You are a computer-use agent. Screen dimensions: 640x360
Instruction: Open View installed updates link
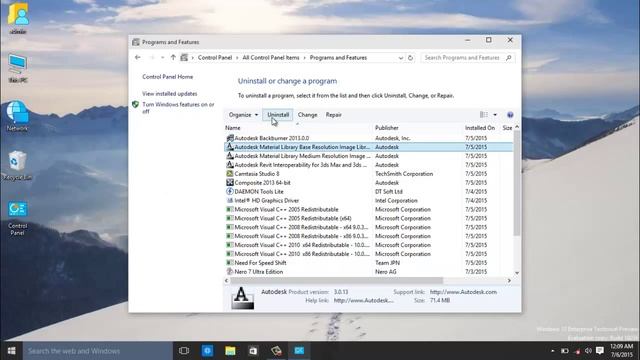coord(169,93)
